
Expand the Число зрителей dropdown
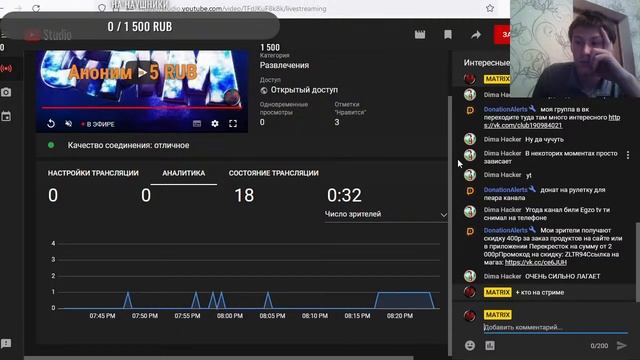[386, 214]
